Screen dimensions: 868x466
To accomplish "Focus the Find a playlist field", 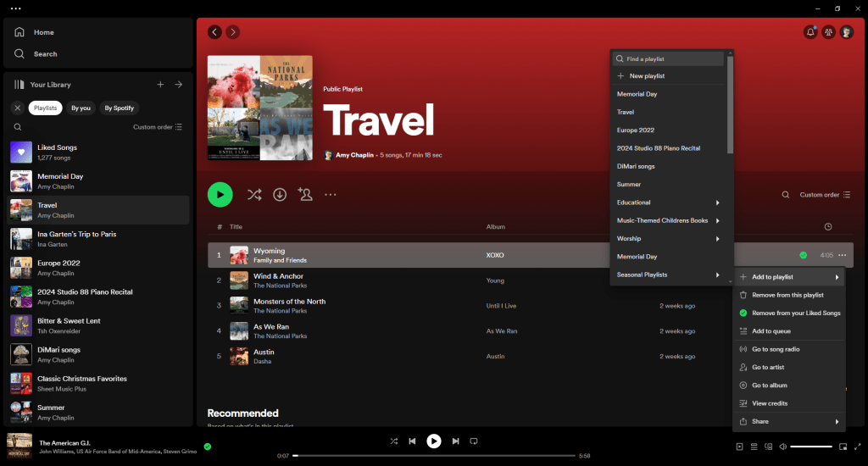I will coord(668,58).
